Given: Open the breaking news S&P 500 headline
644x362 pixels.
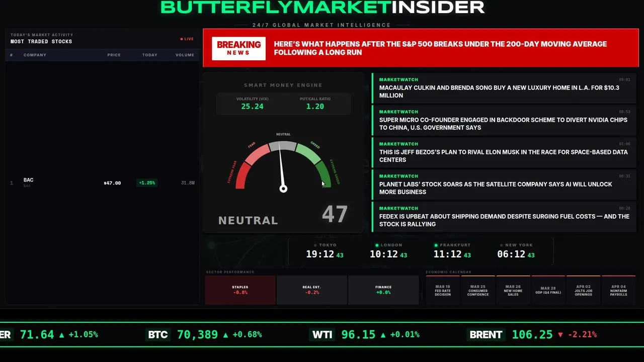Looking at the screenshot, I should click(440, 48).
